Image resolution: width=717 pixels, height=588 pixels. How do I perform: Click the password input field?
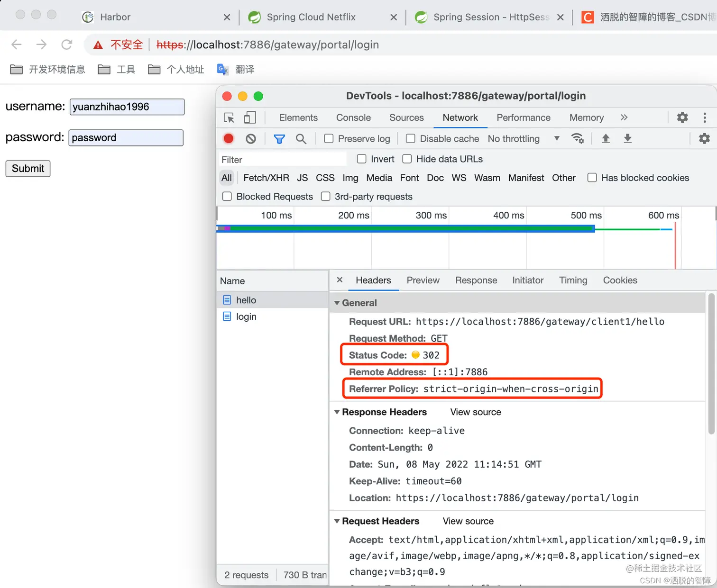click(126, 138)
